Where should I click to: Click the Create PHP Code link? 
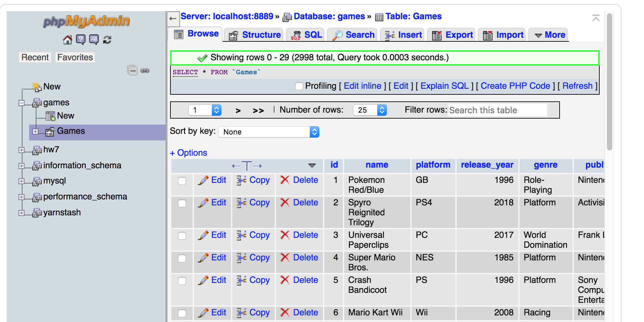coord(515,86)
